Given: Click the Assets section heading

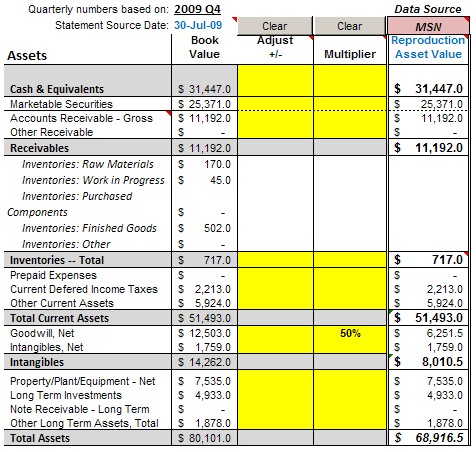Looking at the screenshot, I should click(x=27, y=55).
